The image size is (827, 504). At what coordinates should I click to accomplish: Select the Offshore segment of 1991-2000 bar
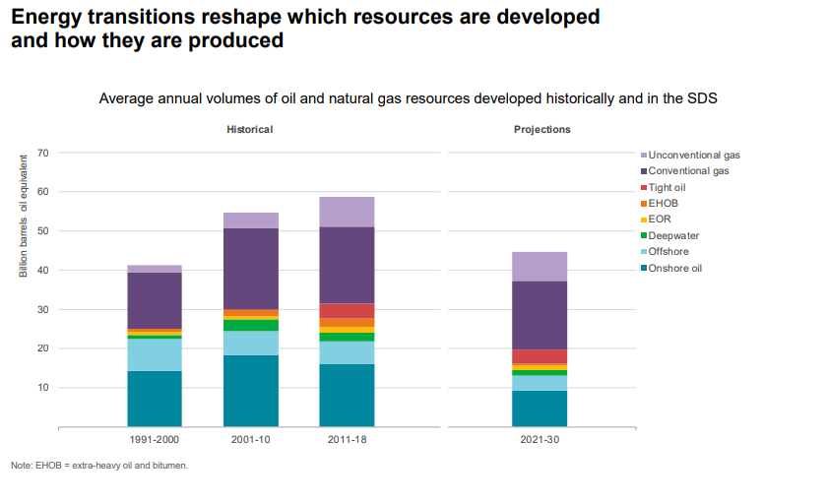(x=155, y=354)
